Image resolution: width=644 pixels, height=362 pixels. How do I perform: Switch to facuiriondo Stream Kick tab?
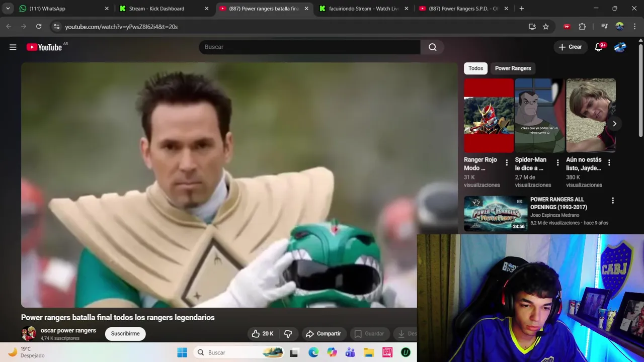pos(364,9)
